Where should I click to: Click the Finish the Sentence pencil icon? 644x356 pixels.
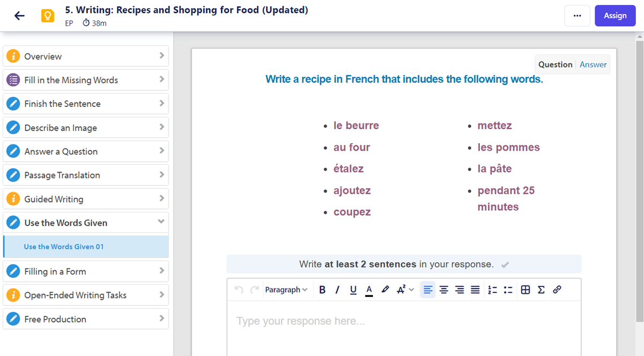point(13,103)
